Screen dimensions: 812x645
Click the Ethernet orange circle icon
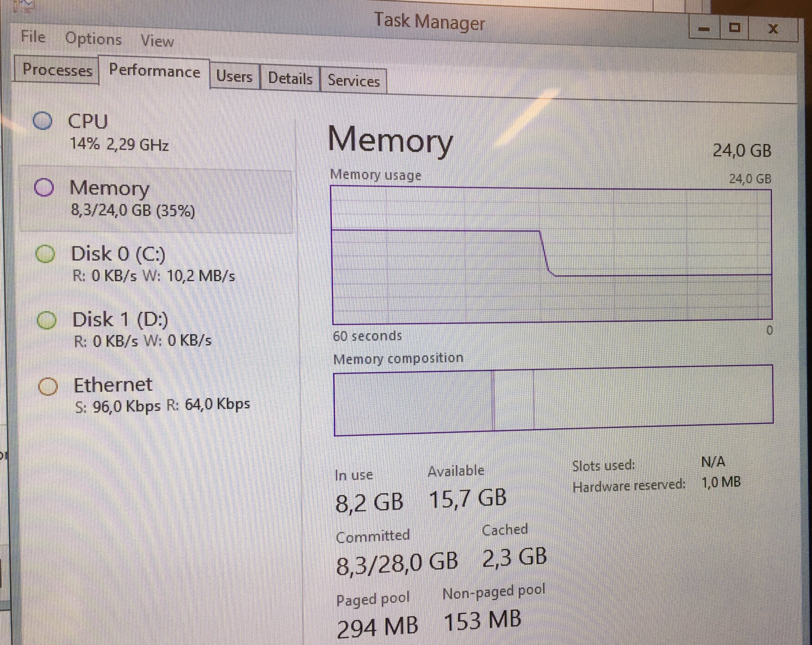(x=48, y=386)
